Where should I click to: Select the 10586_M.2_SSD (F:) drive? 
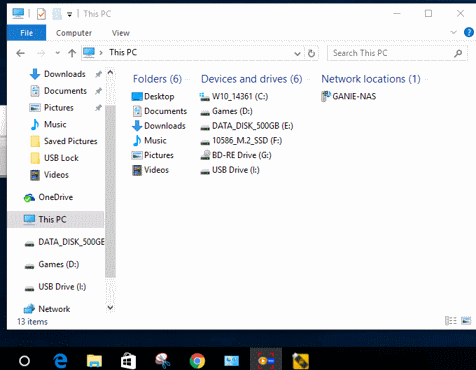[241, 140]
